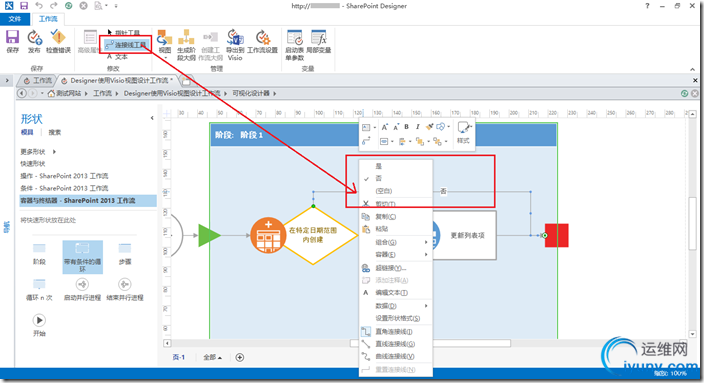Toggle Bold in the mini toolbar

tap(406, 127)
